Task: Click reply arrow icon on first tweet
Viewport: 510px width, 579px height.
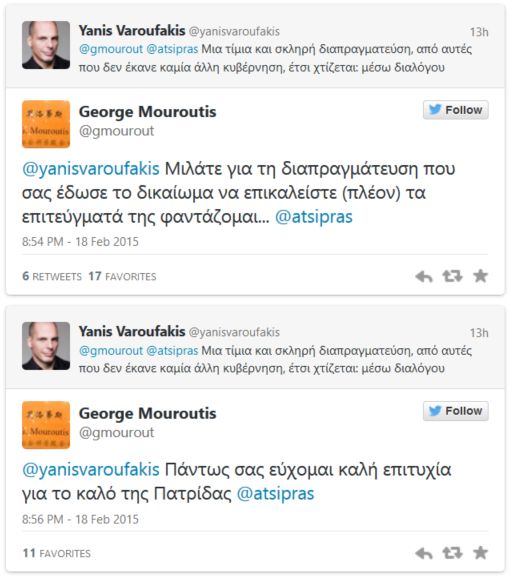Action: pyautogui.click(x=424, y=276)
